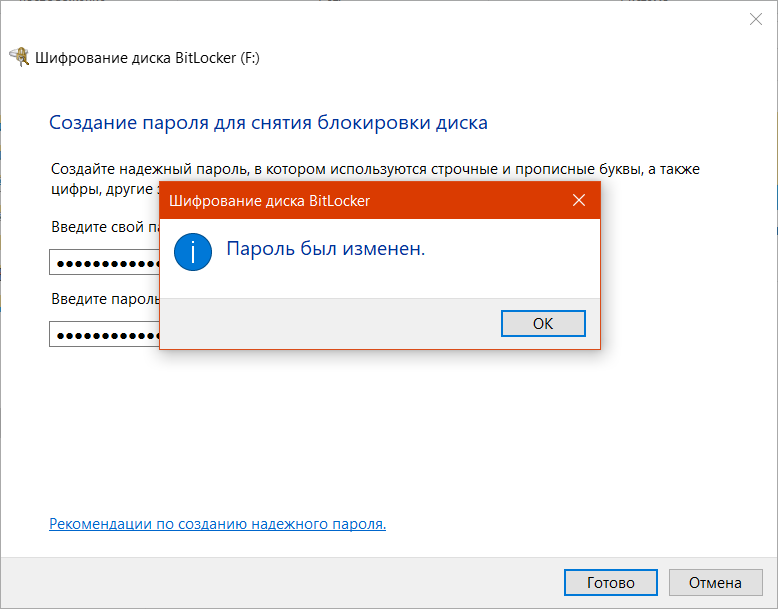Image resolution: width=778 pixels, height=609 pixels.
Task: Click the description line starting 'цифры, другие'
Action: click(102, 188)
